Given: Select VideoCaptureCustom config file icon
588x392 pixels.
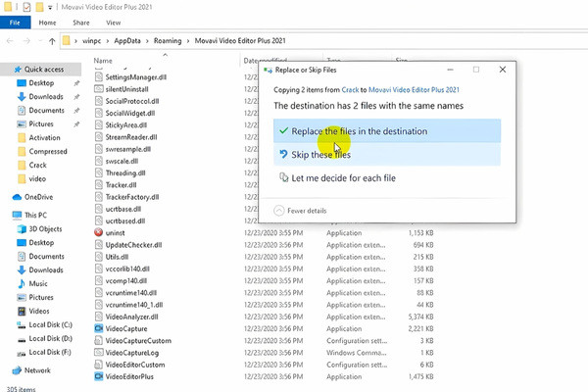Looking at the screenshot, I should 99,341.
